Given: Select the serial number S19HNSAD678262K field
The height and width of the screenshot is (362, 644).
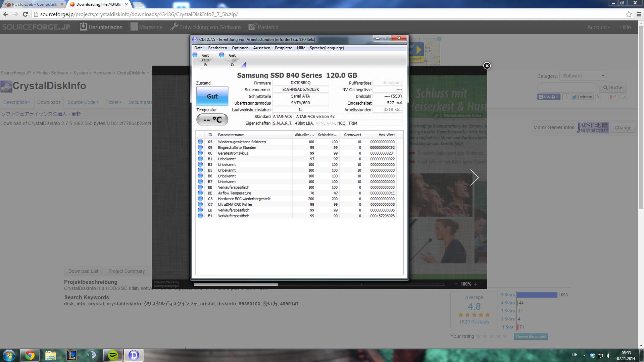Looking at the screenshot, I should (x=300, y=90).
